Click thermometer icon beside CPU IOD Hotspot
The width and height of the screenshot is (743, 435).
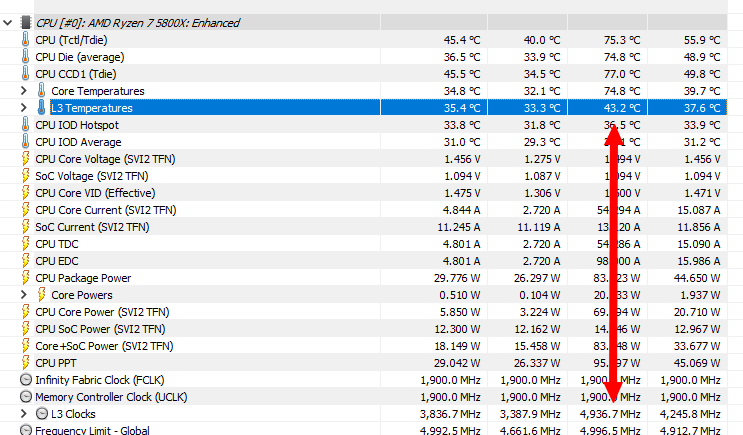point(26,125)
